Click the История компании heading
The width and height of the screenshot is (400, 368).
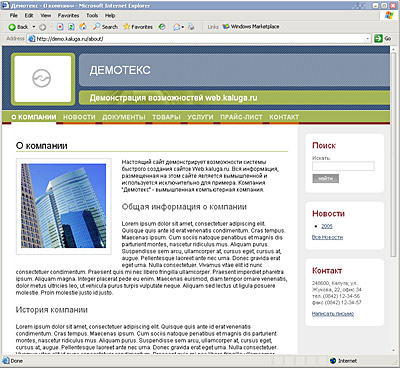pos(52,310)
